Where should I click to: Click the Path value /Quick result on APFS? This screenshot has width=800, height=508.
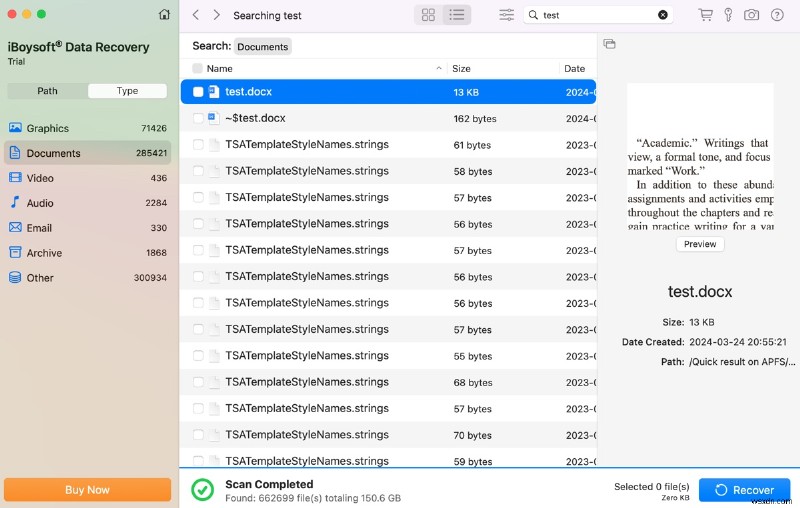(x=742, y=362)
